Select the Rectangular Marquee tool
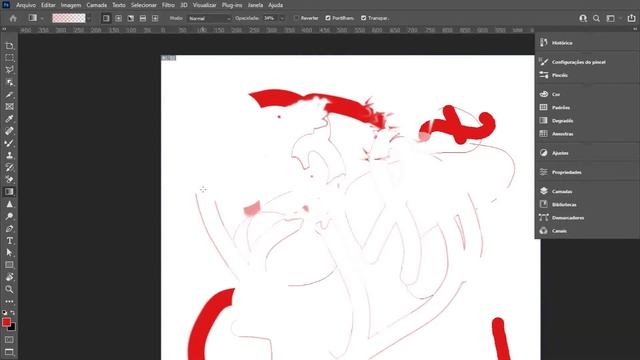 [9, 58]
